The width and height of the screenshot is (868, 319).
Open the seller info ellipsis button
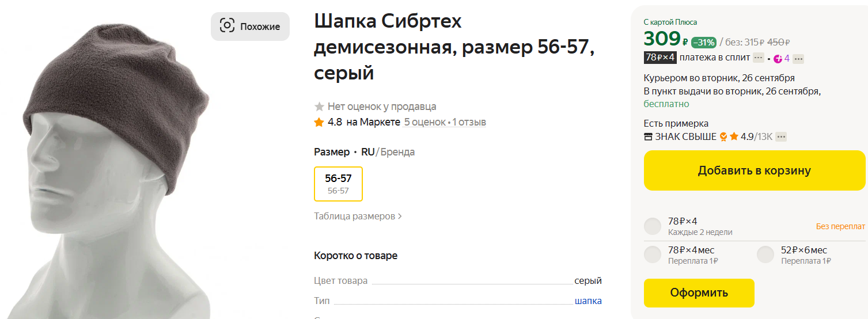(782, 137)
